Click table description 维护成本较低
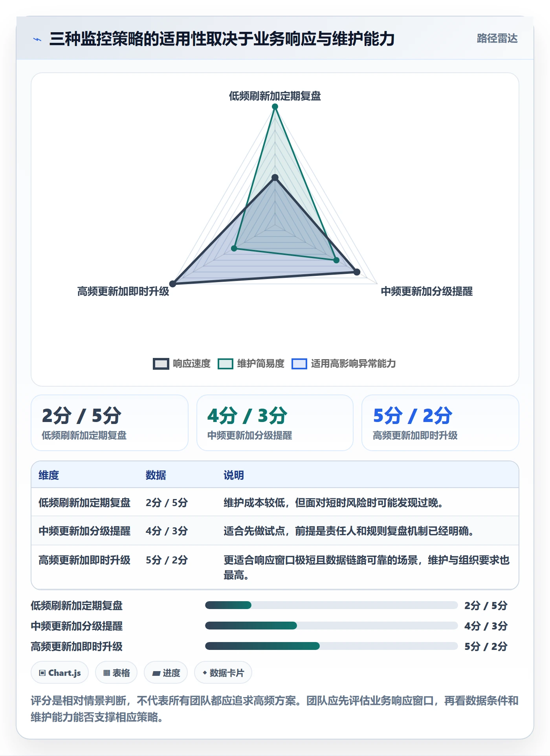 pos(334,503)
